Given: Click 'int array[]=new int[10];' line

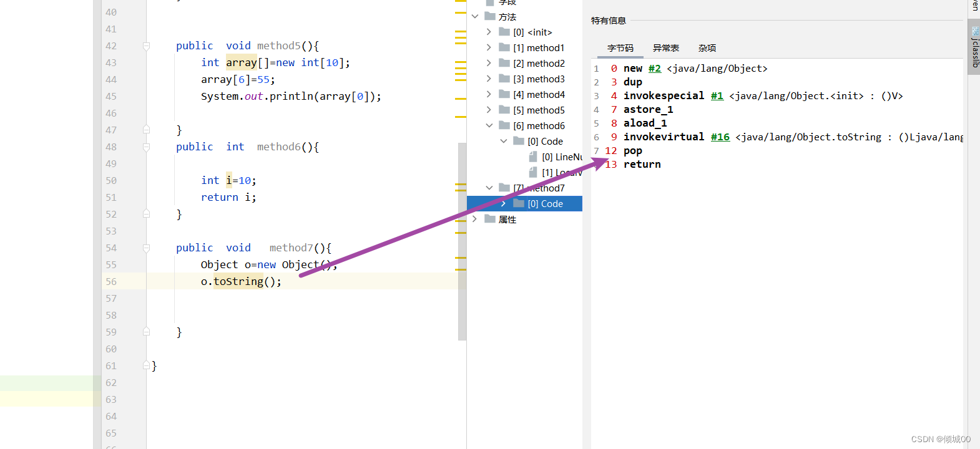Looking at the screenshot, I should tap(275, 62).
